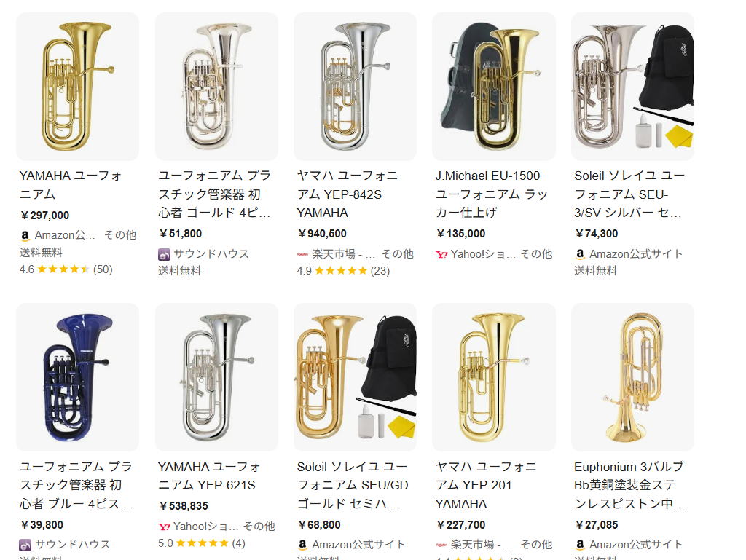Viewport: 746px width, 560px height.
Task: Open the gold YAMAHA ユーフォニアム product image
Action: (77, 87)
